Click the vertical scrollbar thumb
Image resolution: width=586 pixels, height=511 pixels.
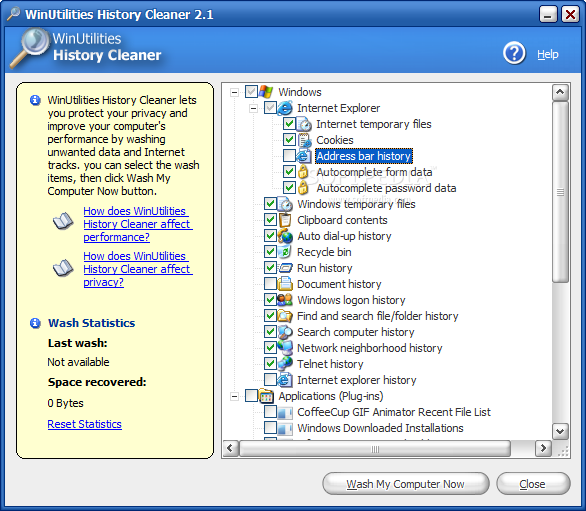coord(560,192)
